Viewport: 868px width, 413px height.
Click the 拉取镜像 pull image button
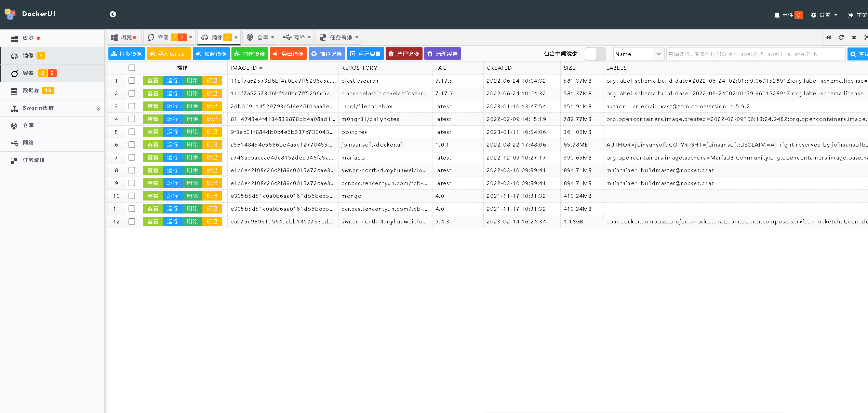126,54
